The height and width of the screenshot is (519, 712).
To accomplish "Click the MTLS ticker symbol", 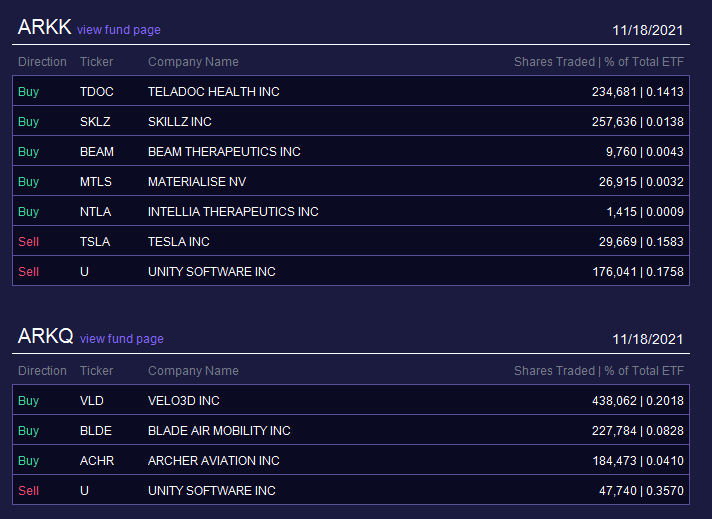I will [x=96, y=182].
